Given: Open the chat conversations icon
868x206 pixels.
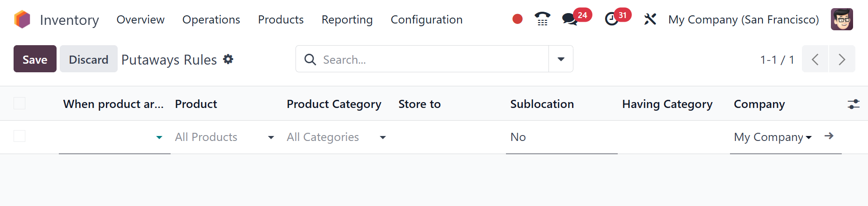Looking at the screenshot, I should pos(569,19).
